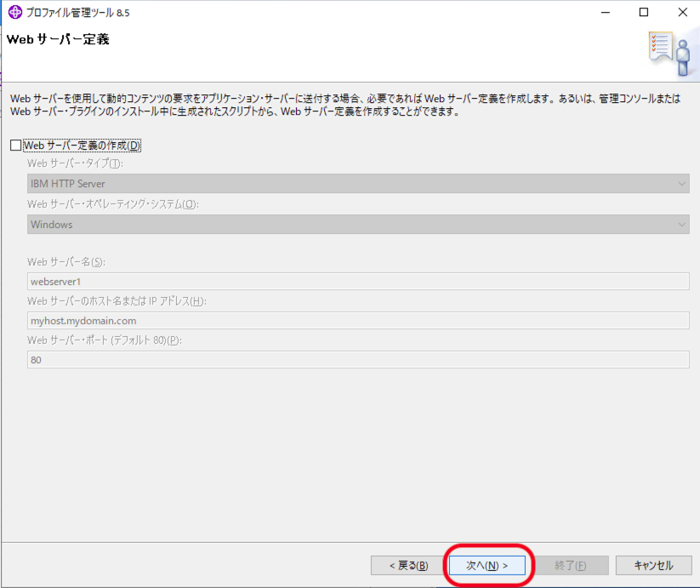Click the Profile Management Tool app icon
This screenshot has height=588, width=700.
click(15, 13)
